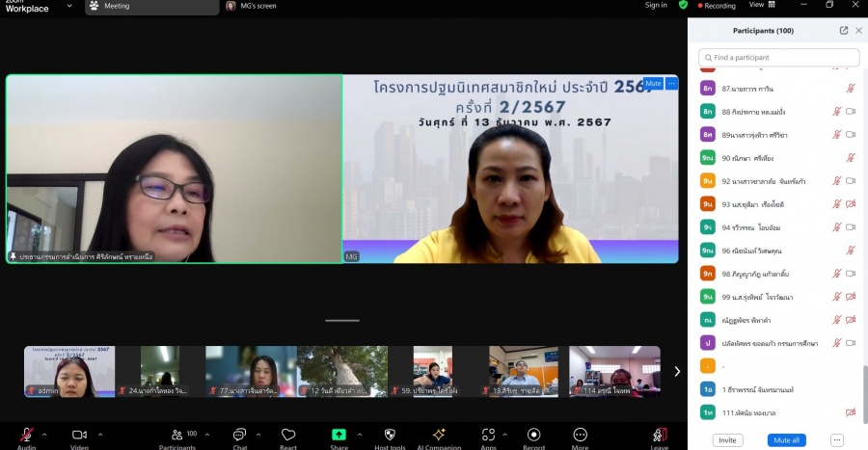
Task: Click the View layout grid icon
Action: pyautogui.click(x=772, y=5)
